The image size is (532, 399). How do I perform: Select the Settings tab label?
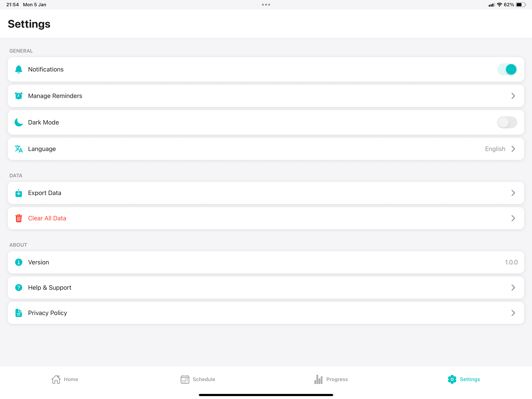point(470,379)
